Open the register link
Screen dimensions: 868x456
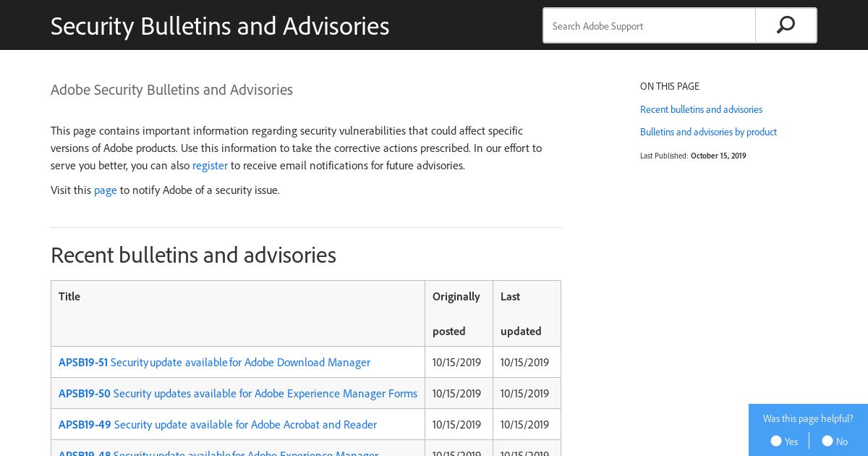(x=210, y=165)
